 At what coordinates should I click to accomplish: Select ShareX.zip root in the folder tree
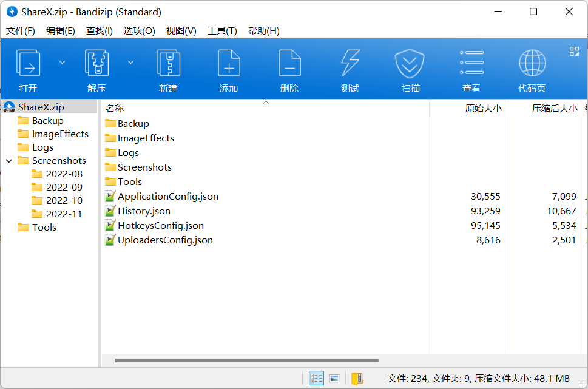coord(41,107)
